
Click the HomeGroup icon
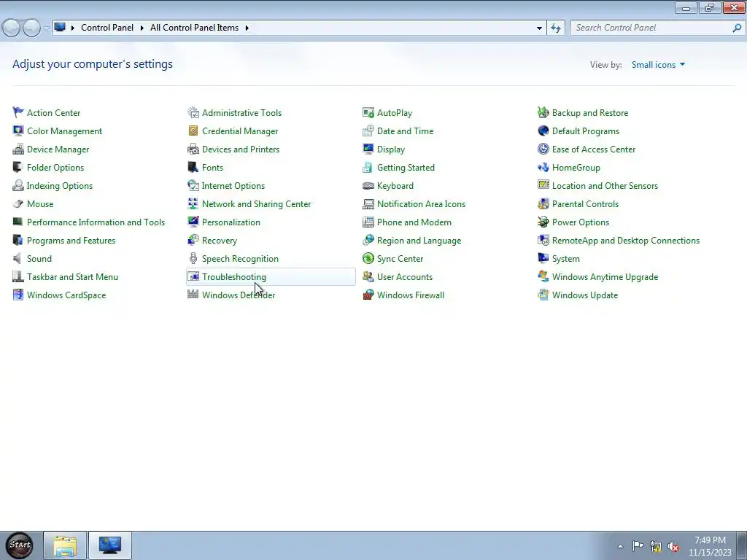pos(543,167)
